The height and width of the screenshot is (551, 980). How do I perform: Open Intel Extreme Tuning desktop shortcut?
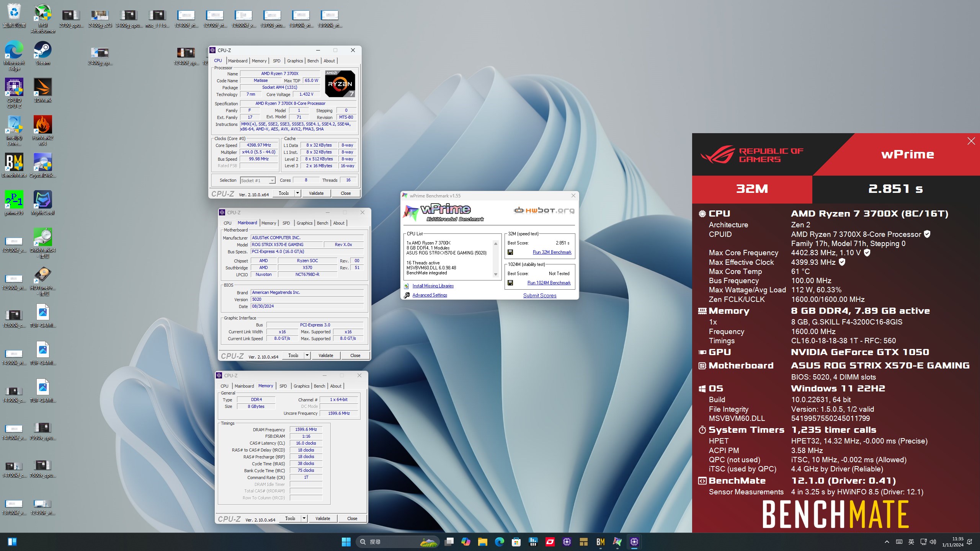coord(14,130)
